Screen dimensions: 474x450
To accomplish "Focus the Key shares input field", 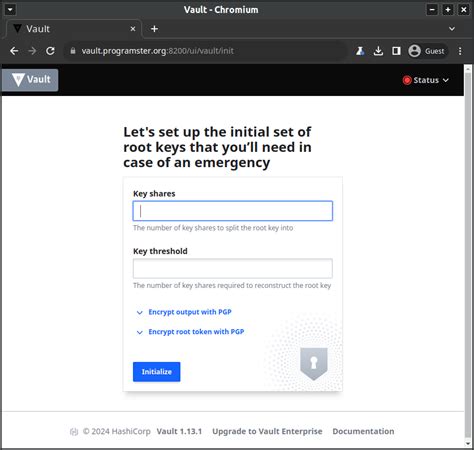I will point(233,211).
